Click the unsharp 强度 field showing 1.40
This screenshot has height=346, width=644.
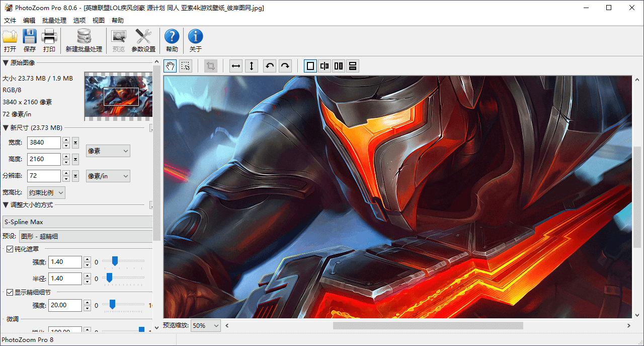click(x=65, y=262)
